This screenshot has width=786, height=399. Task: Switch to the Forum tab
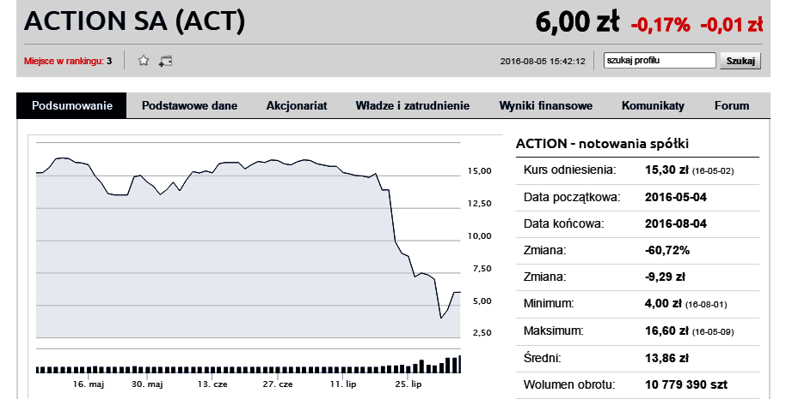pyautogui.click(x=732, y=106)
